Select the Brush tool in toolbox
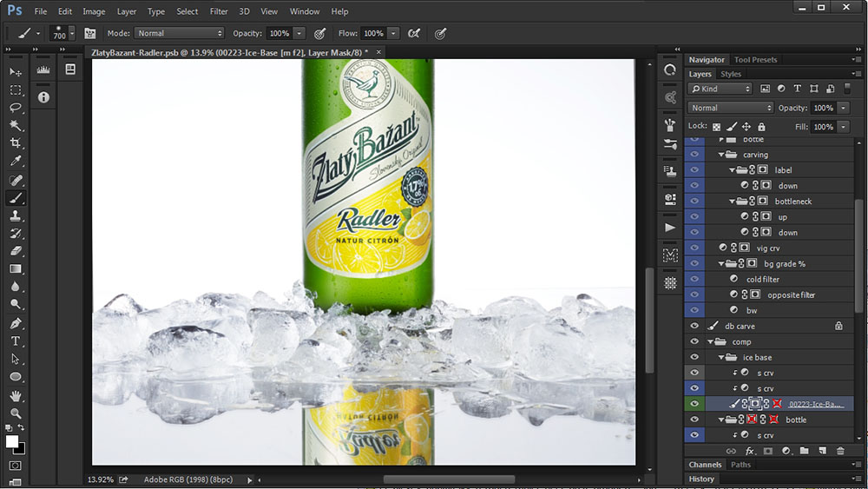Viewport: 868px width, 489px height. [x=16, y=198]
